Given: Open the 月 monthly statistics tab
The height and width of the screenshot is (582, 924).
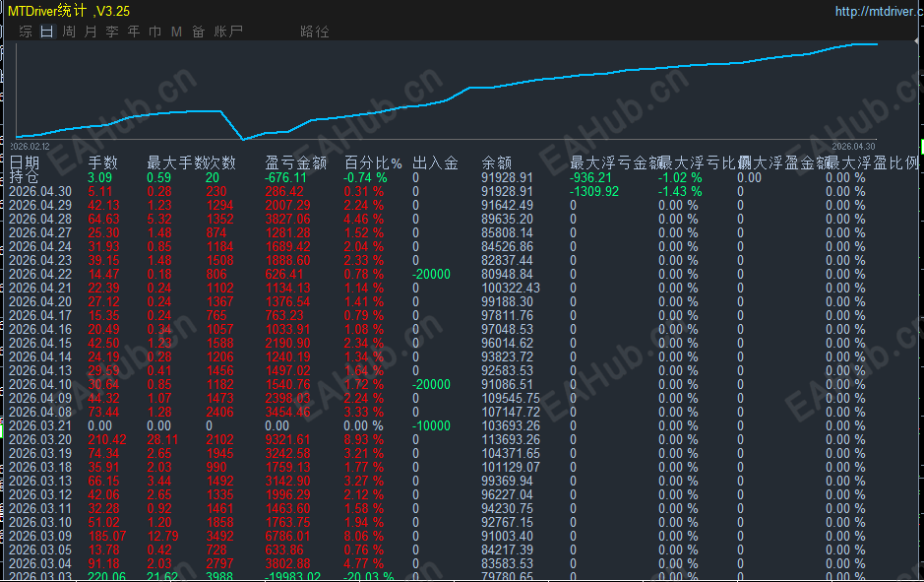Looking at the screenshot, I should (91, 32).
